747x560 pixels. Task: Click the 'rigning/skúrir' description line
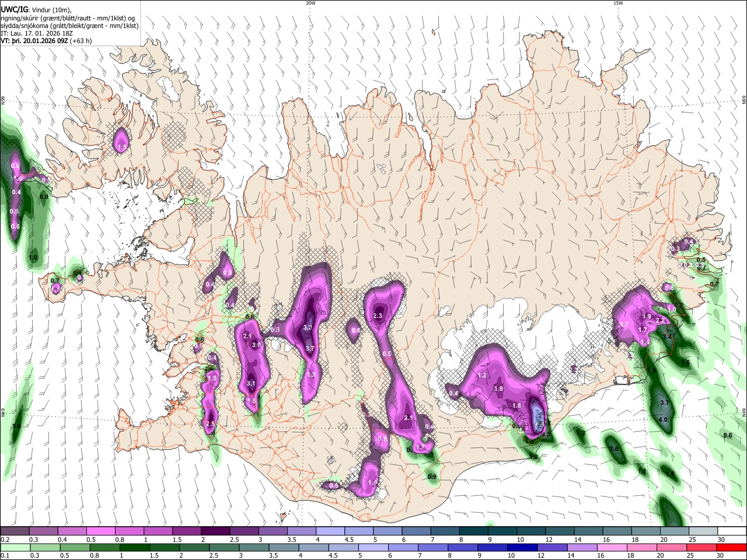point(69,17)
